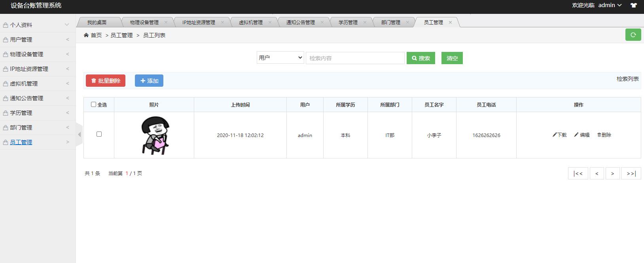The image size is (644, 263).
Task: Click the 员工电话 column header
Action: click(486, 105)
